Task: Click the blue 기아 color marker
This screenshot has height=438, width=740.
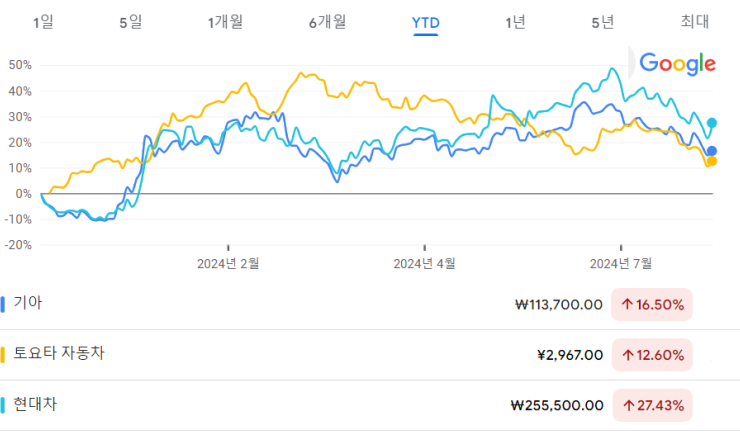Action: point(3,304)
